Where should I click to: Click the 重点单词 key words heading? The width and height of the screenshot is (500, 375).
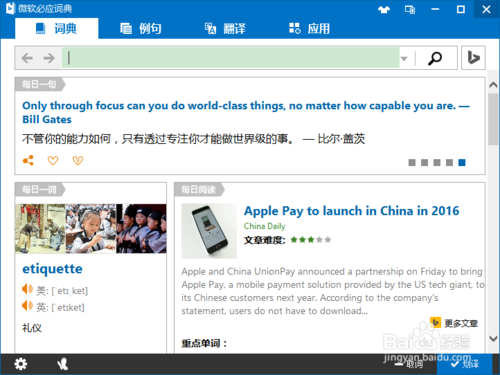204,343
